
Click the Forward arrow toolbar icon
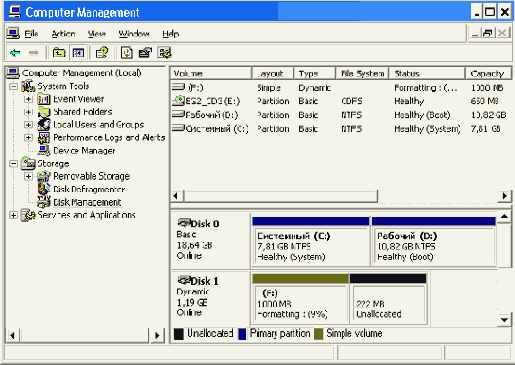click(x=33, y=53)
